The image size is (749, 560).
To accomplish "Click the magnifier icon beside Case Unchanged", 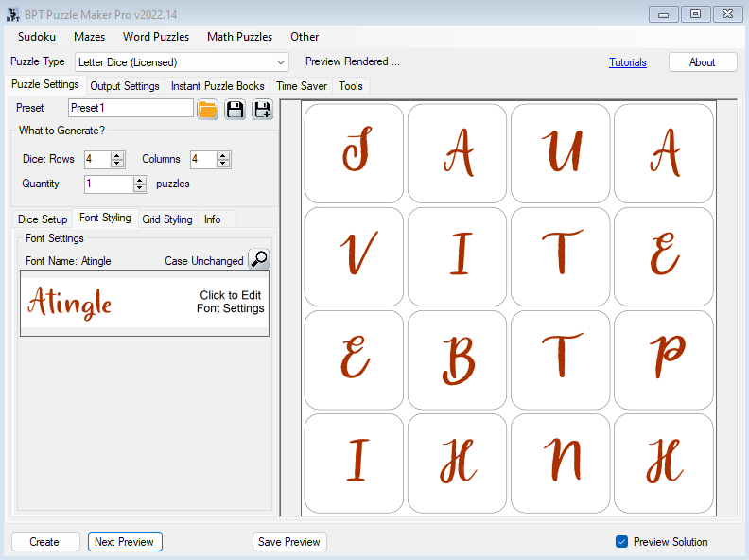I will [x=258, y=260].
